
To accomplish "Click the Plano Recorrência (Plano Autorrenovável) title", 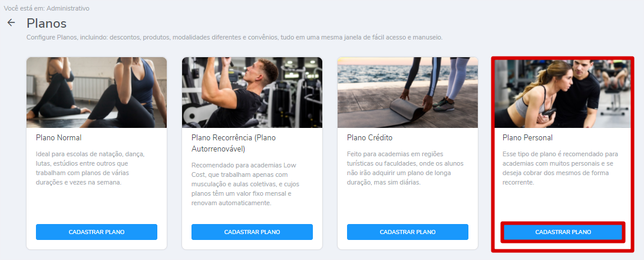I will coord(233,143).
